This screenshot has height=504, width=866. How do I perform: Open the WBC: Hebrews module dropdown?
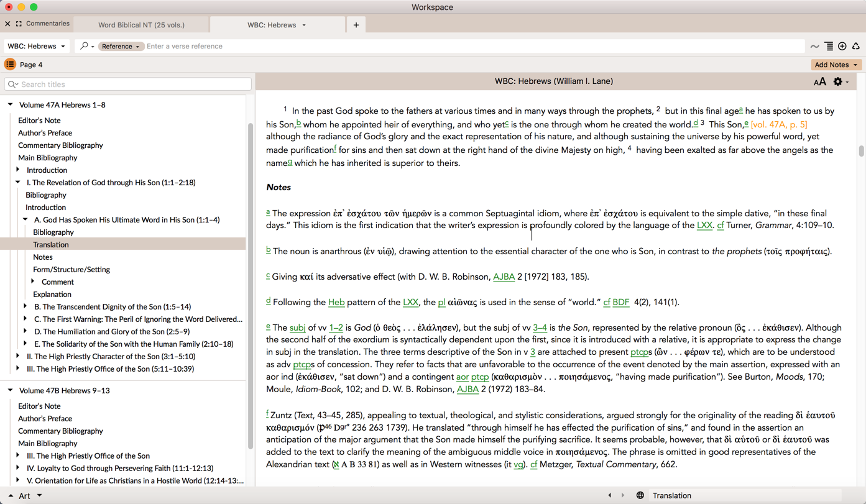point(36,46)
